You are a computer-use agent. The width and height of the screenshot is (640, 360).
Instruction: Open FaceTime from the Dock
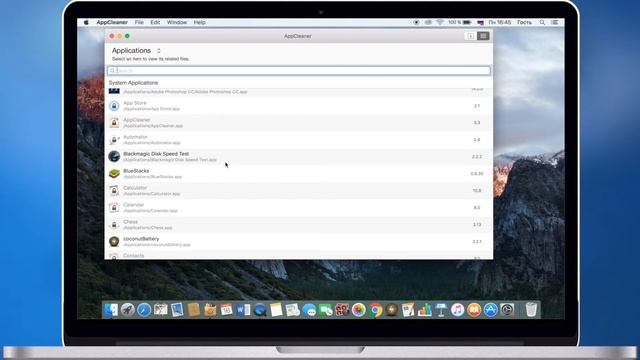pos(326,310)
